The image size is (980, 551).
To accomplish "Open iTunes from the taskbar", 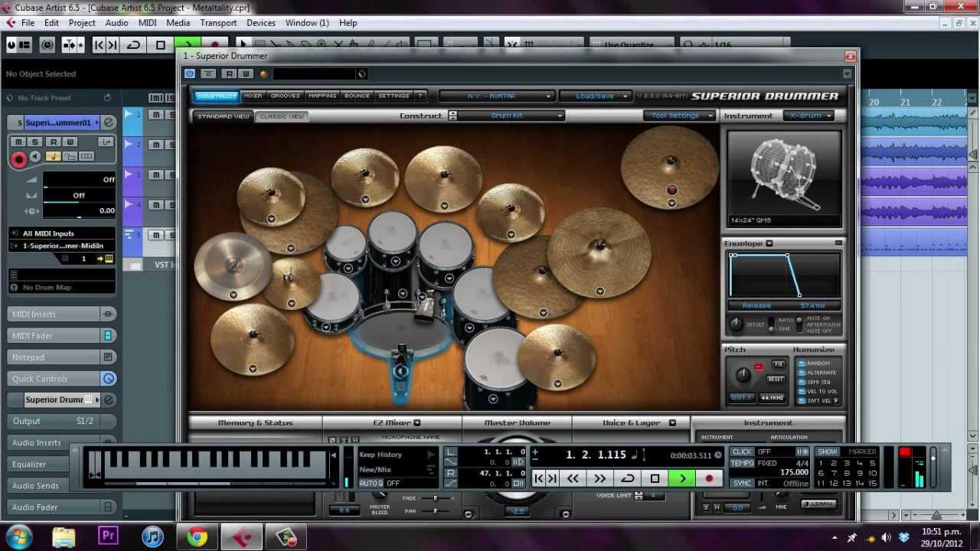I will [152, 536].
